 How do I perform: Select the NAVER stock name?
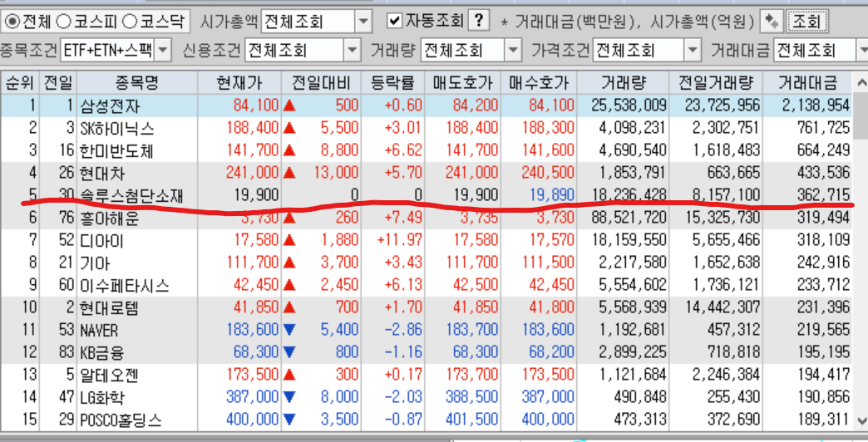99,331
